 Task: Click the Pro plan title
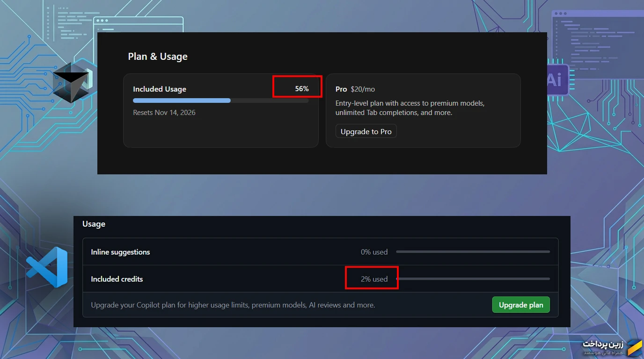(341, 89)
